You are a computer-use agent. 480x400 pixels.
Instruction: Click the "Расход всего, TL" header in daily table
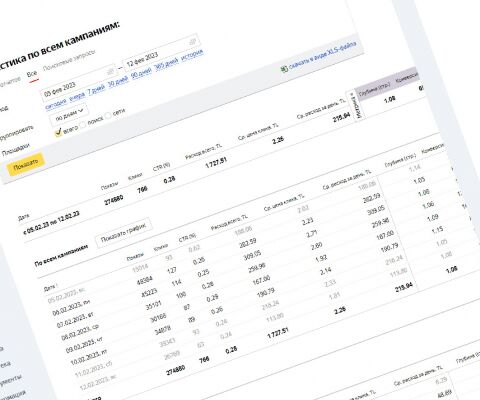[x=230, y=223]
